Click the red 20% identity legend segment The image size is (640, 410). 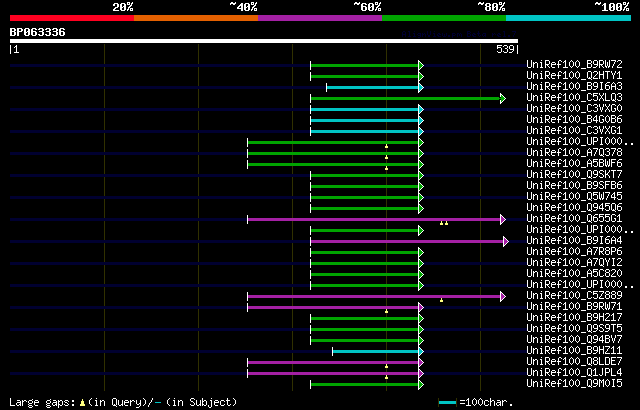pos(72,18)
